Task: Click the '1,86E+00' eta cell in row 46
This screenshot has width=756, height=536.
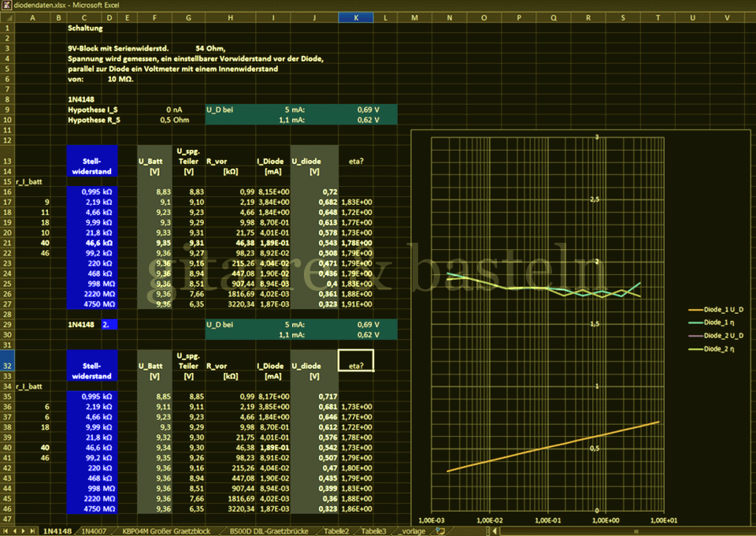Action: point(356,508)
